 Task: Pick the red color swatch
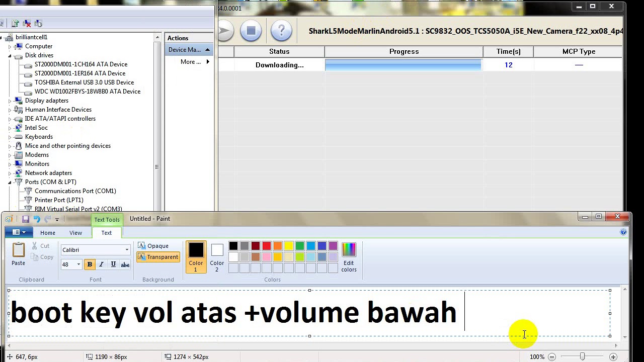click(267, 246)
